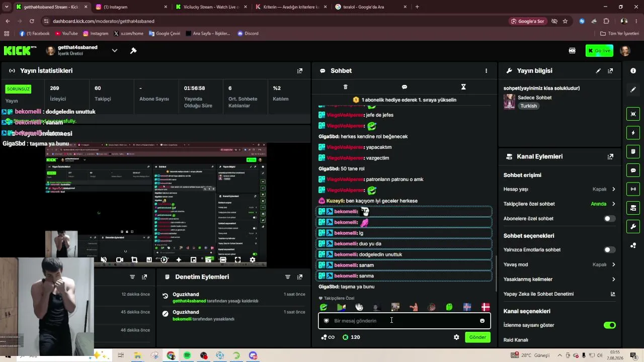Pop out the Kanal Eylemleri panel
This screenshot has height=362, width=644.
(x=610, y=157)
